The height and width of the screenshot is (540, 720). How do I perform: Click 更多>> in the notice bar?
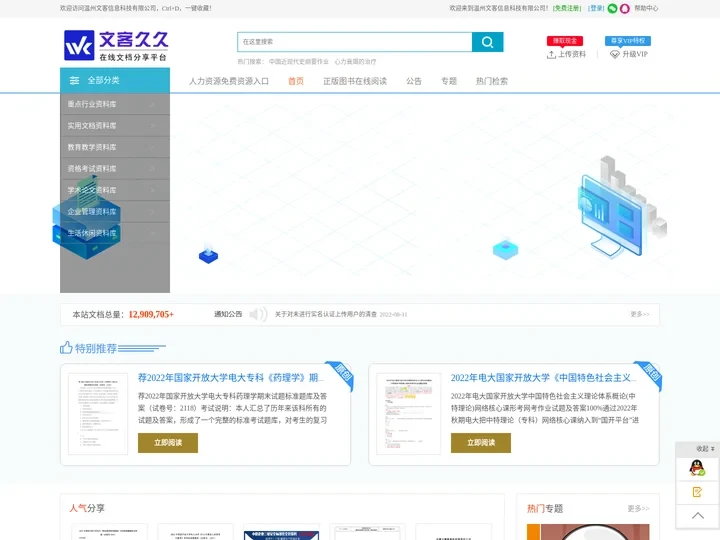[x=640, y=315]
